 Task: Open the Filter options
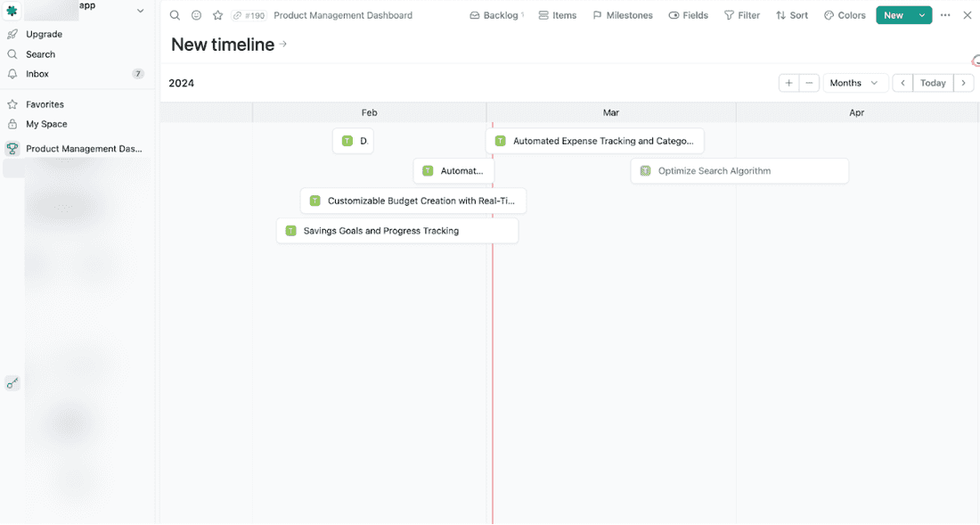[x=742, y=15]
